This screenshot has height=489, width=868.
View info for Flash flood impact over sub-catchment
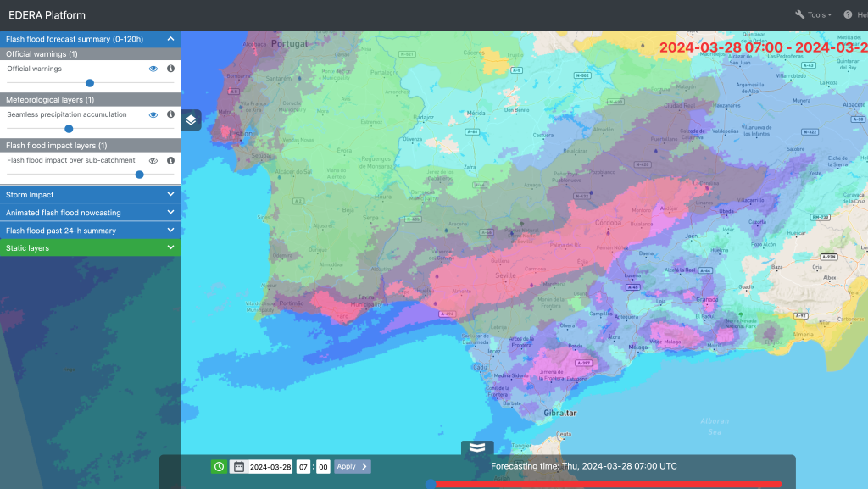pos(170,160)
